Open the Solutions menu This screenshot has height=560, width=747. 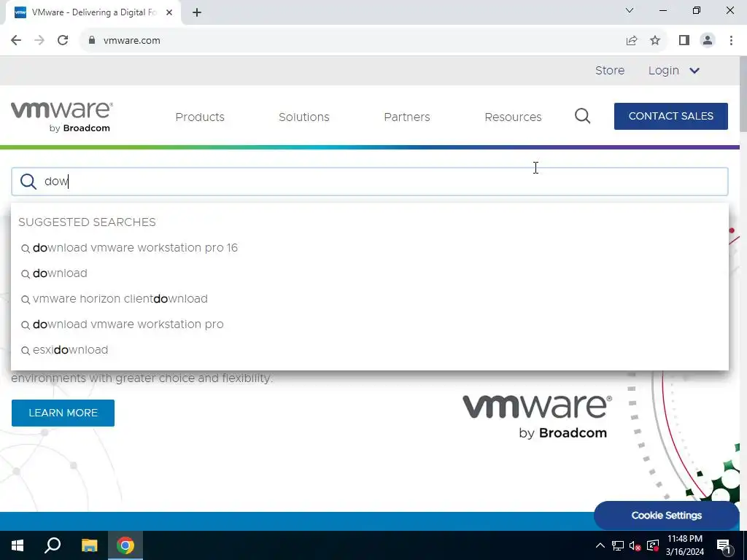point(304,117)
